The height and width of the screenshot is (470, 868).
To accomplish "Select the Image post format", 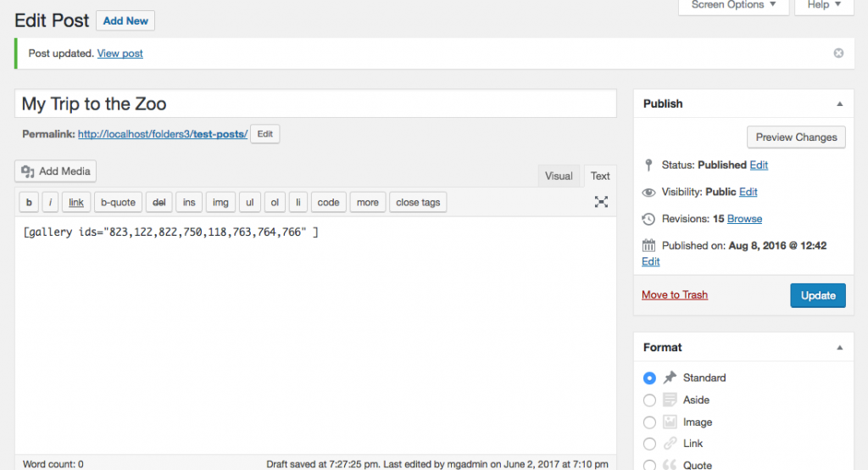I will click(x=649, y=422).
